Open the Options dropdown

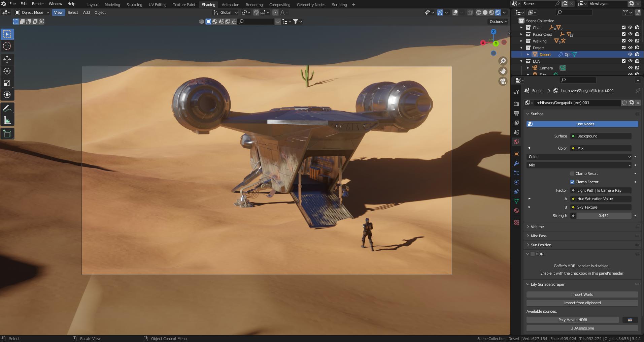498,22
